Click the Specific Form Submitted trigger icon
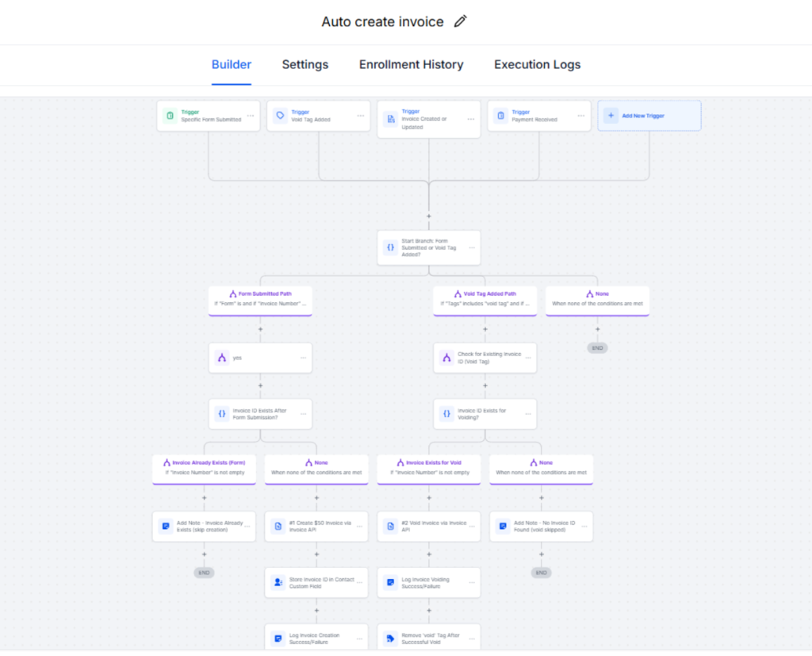Viewport: 812px width, 656px height. point(169,116)
